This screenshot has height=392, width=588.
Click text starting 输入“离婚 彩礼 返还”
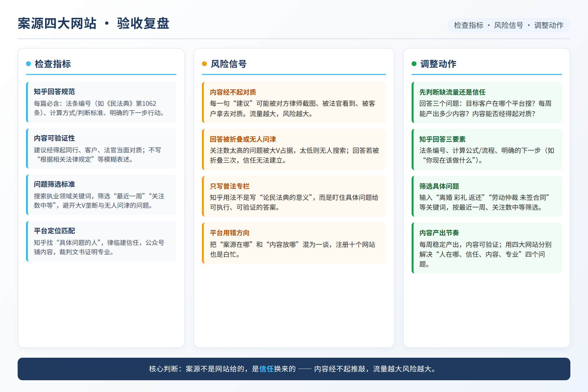pos(484,202)
